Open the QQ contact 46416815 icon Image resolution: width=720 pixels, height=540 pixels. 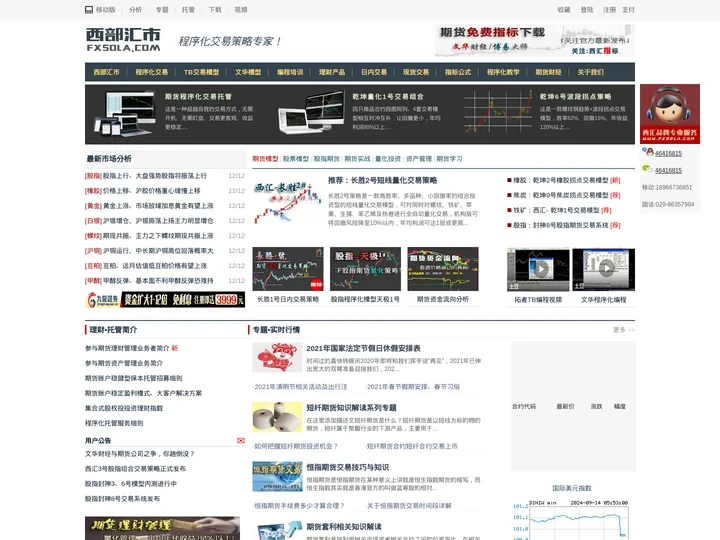pyautogui.click(x=648, y=152)
